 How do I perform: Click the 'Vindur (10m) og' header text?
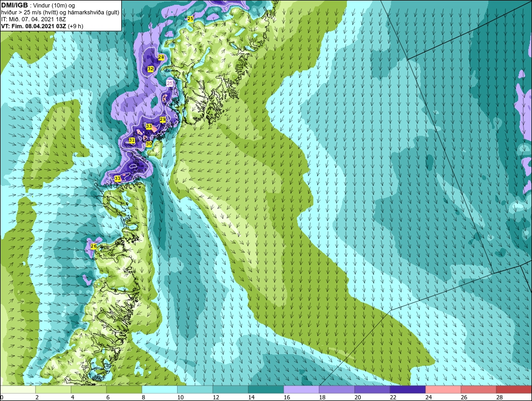55,5
